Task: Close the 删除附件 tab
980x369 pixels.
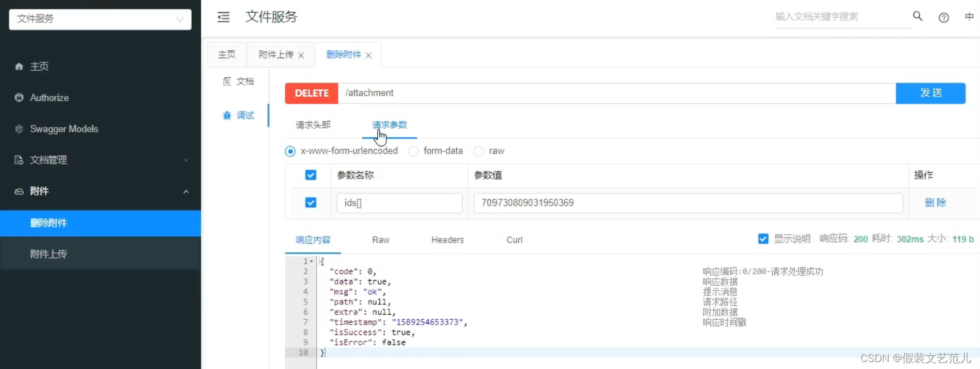Action: coord(368,55)
